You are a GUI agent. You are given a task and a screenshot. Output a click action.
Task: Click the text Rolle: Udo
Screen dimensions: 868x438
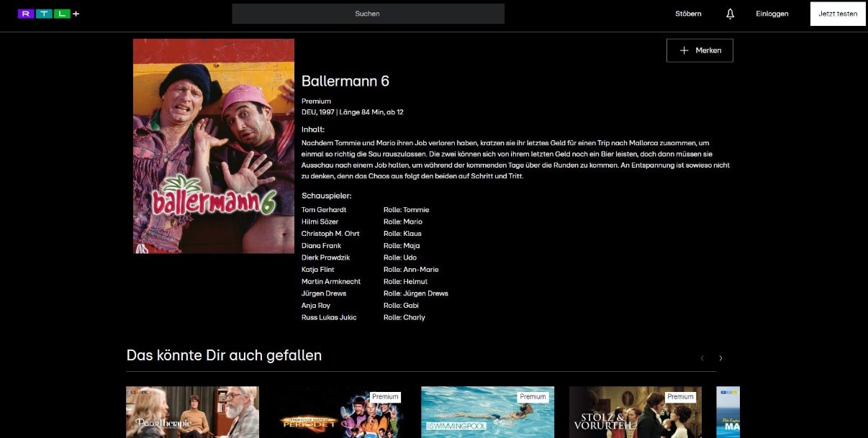pos(400,257)
